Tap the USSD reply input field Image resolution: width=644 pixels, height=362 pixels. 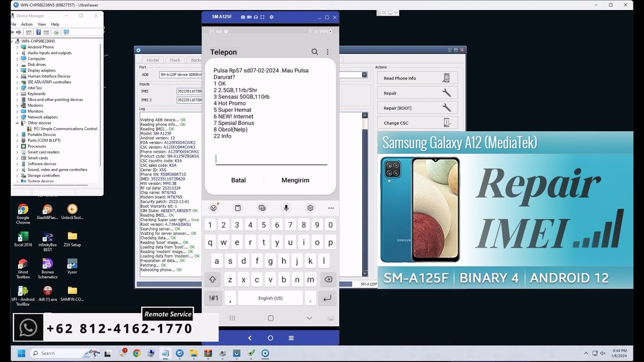click(271, 159)
